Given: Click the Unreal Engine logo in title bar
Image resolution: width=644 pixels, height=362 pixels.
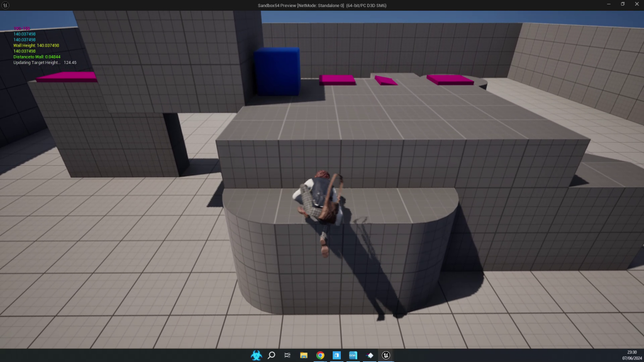Looking at the screenshot, I should point(5,5).
